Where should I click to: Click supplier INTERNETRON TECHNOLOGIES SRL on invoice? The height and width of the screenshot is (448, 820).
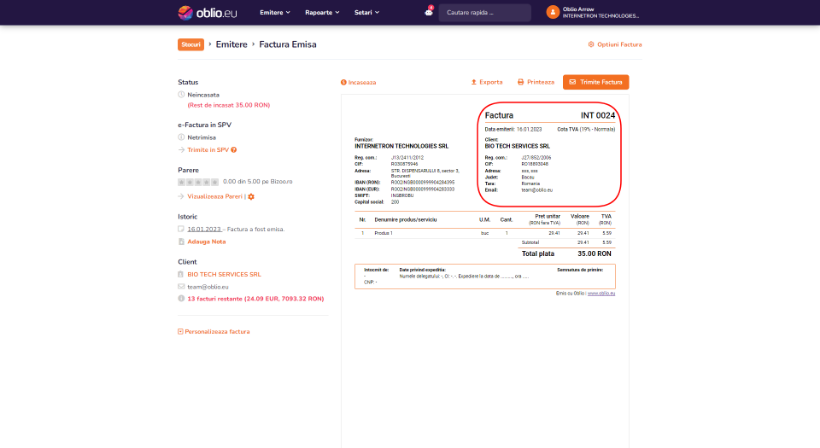tap(401, 146)
